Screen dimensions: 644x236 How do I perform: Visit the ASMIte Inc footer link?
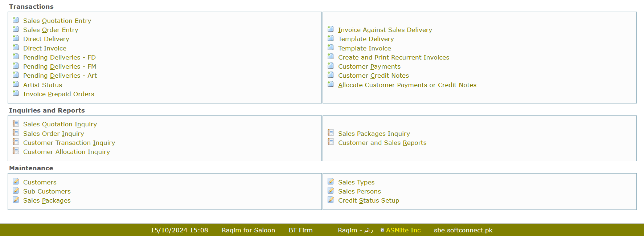click(x=403, y=230)
